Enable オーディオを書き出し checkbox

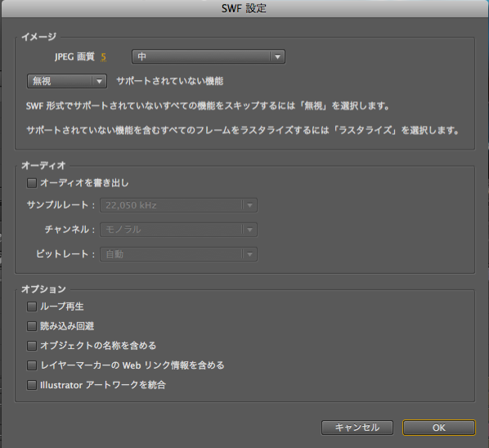[x=32, y=182]
